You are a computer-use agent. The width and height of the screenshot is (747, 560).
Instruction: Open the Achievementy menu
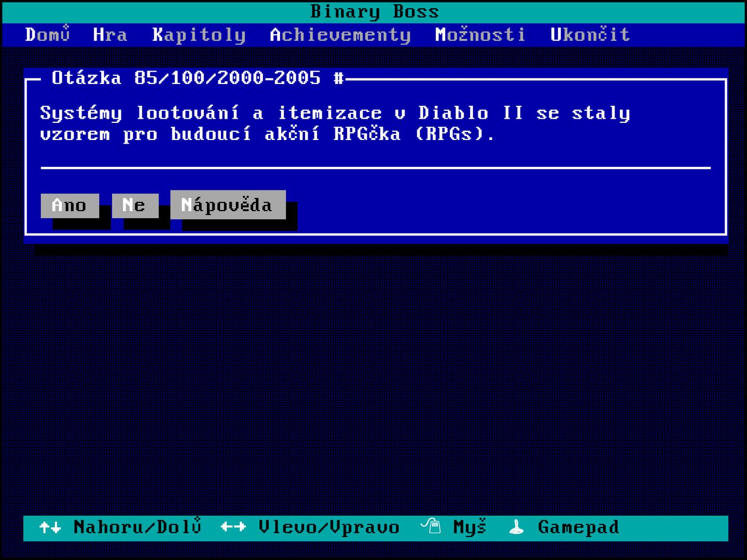340,35
